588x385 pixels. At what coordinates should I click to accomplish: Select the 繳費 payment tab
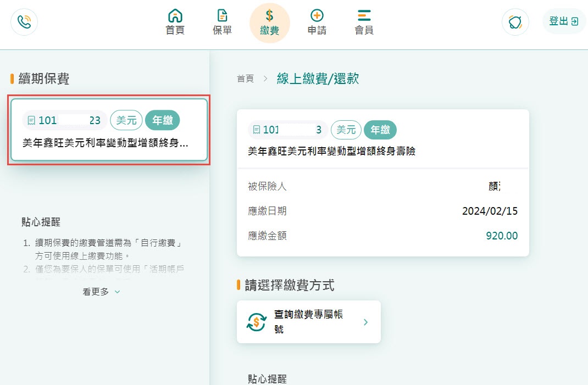point(270,23)
